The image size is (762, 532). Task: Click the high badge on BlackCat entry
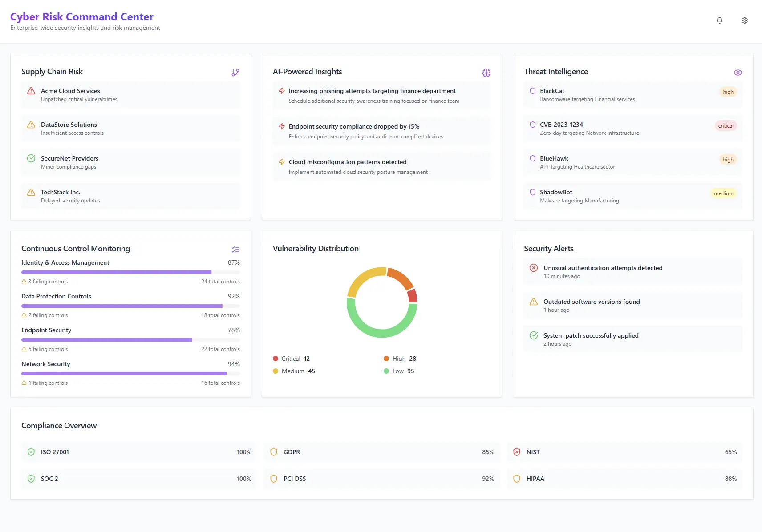tap(728, 92)
